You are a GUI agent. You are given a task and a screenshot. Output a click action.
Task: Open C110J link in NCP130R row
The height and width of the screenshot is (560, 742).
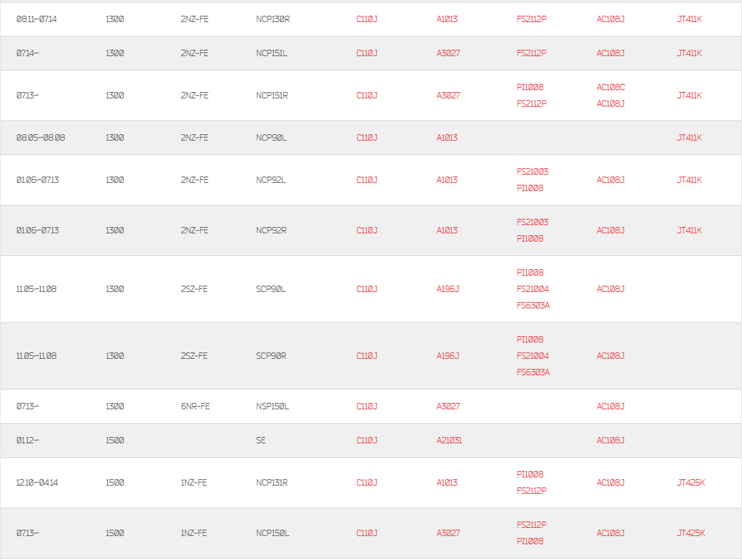[x=367, y=20]
